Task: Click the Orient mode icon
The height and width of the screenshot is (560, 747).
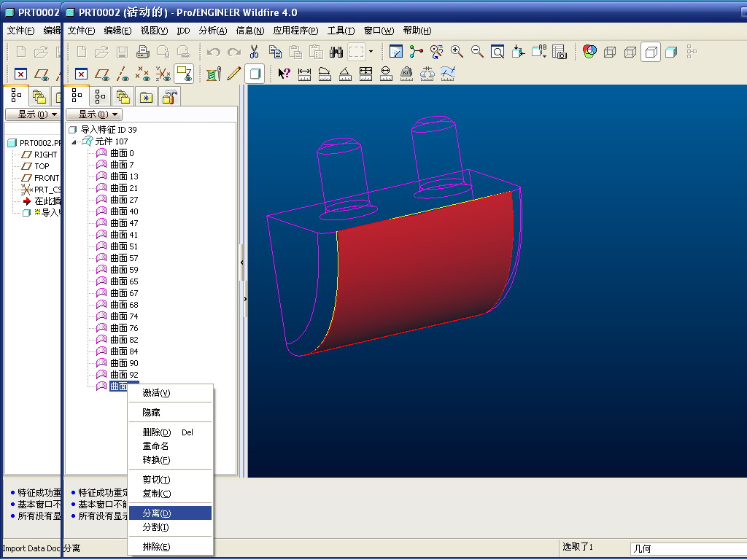Action: click(437, 52)
